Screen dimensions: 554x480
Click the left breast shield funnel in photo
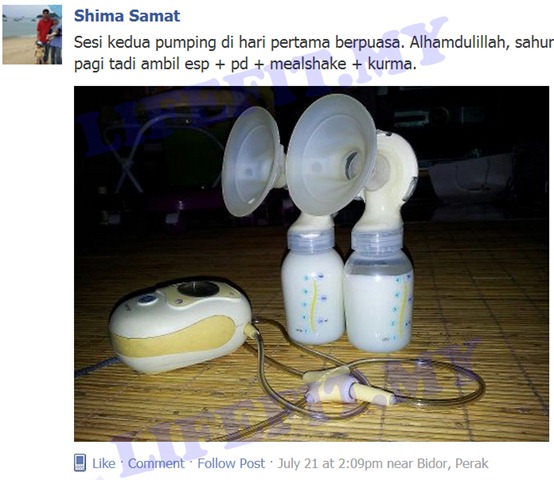(251, 161)
